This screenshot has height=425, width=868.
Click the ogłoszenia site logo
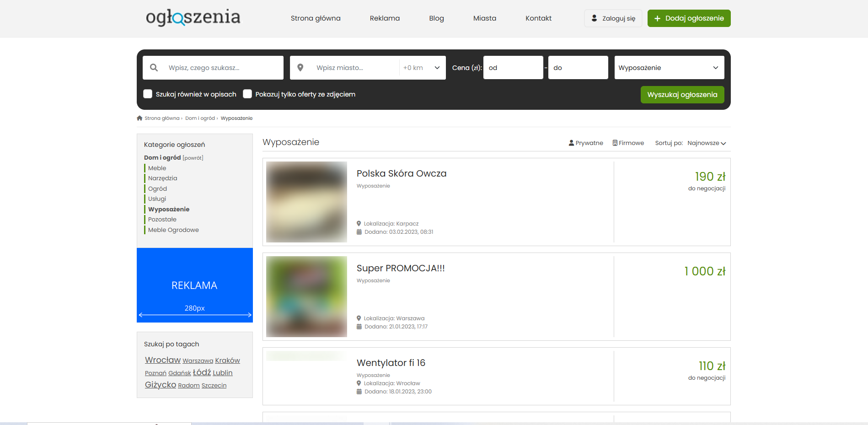193,17
